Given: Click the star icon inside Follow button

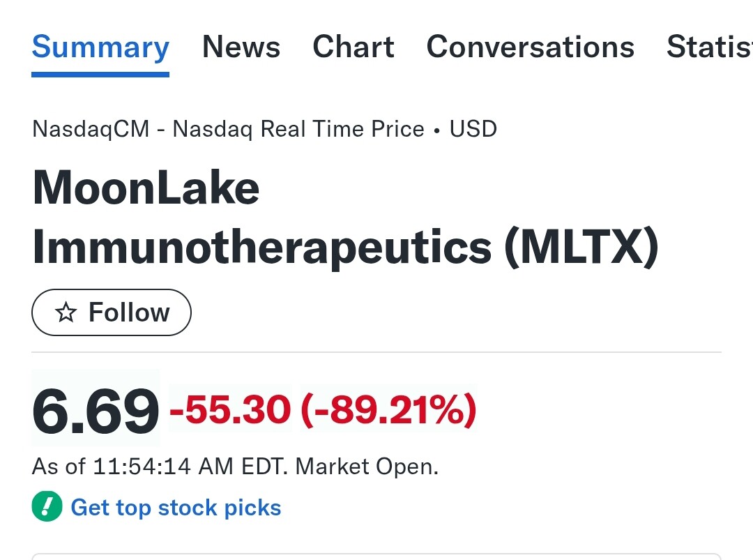Looking at the screenshot, I should (x=66, y=313).
